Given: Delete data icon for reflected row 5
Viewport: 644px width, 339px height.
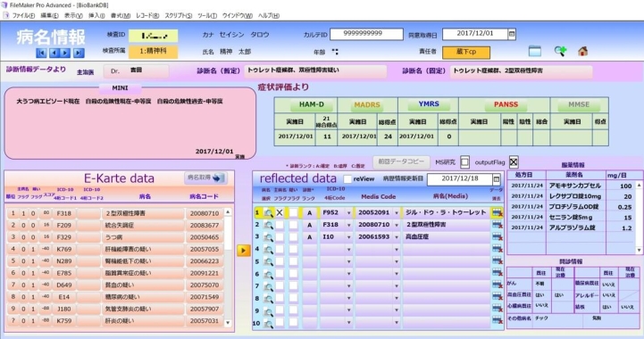Looking at the screenshot, I should pyautogui.click(x=497, y=261).
